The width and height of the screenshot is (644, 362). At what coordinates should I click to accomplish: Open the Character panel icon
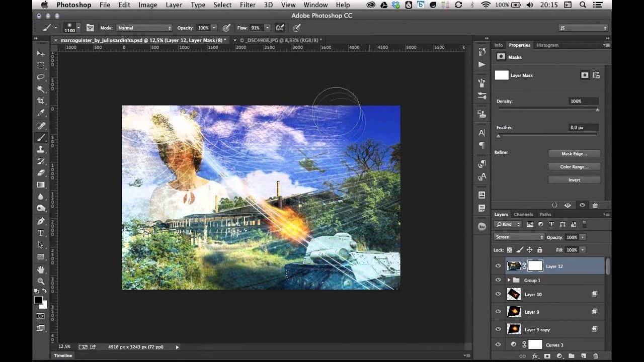(x=482, y=133)
